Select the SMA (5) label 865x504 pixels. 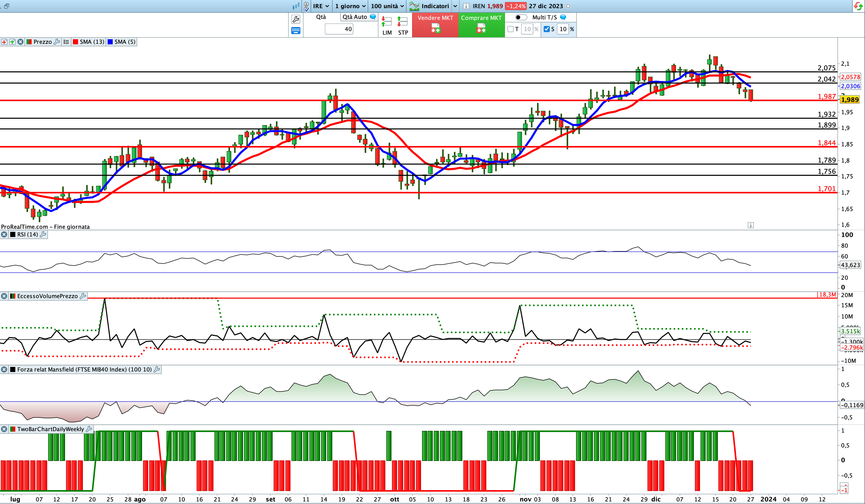pyautogui.click(x=125, y=42)
